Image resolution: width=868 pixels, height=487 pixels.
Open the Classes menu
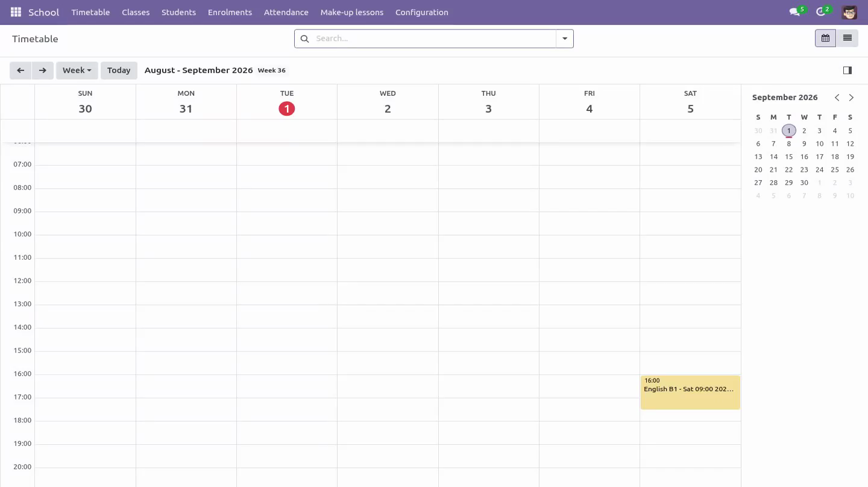(136, 12)
